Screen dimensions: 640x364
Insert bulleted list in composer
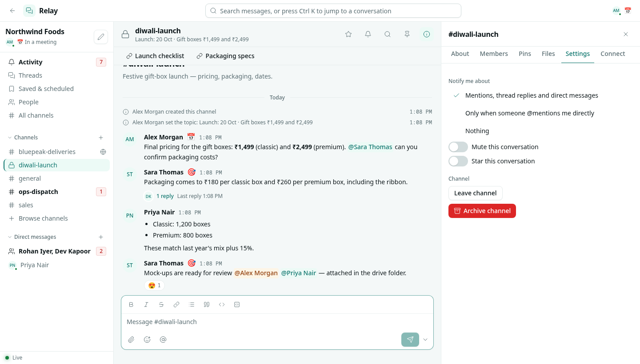tap(192, 305)
